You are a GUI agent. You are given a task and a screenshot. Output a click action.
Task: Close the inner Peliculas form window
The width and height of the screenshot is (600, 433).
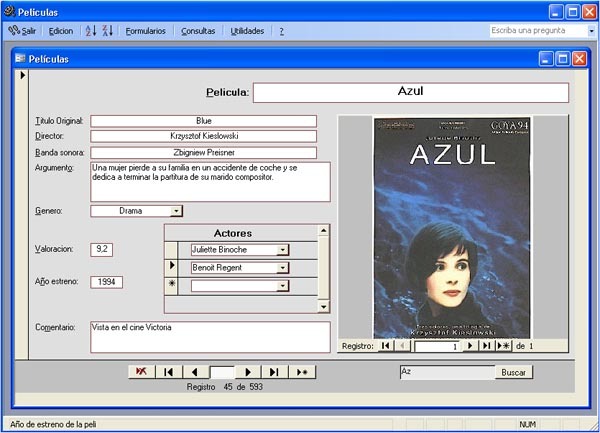pyautogui.click(x=579, y=59)
